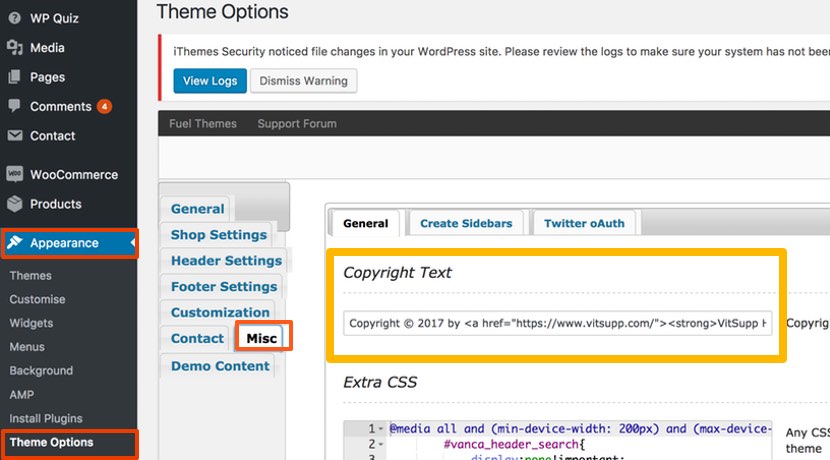Switch to Twitter oAuth tab

coord(584,223)
